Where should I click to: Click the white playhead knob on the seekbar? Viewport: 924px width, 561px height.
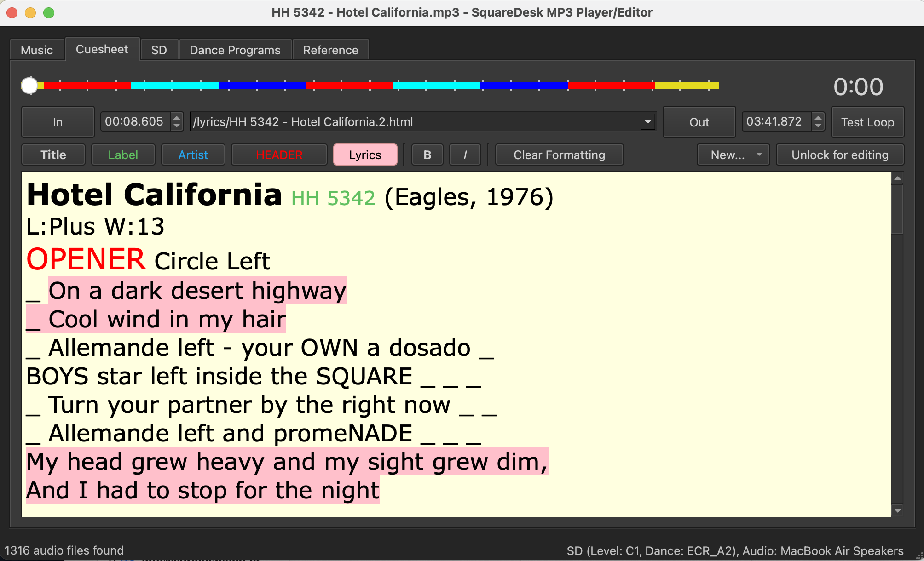pos(29,86)
